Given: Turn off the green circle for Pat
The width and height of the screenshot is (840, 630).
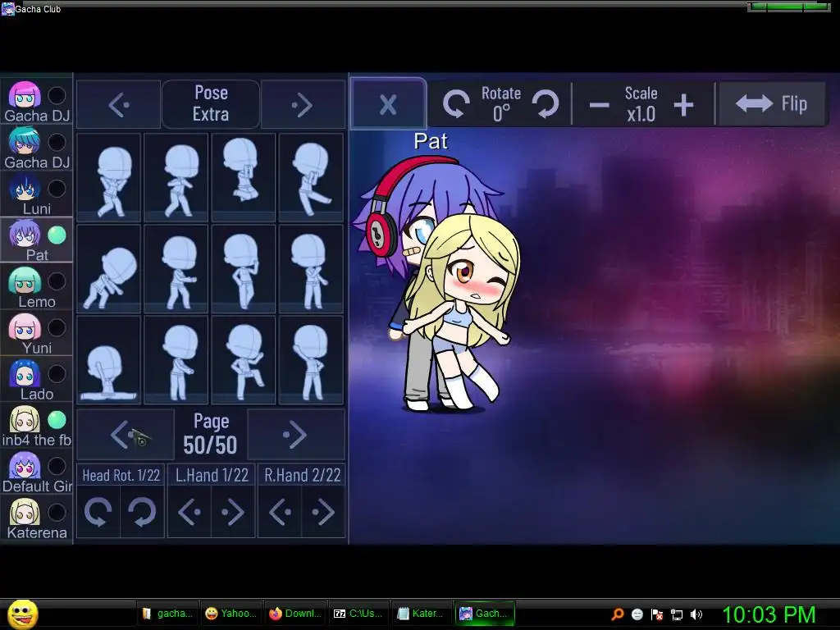Looking at the screenshot, I should coord(57,235).
